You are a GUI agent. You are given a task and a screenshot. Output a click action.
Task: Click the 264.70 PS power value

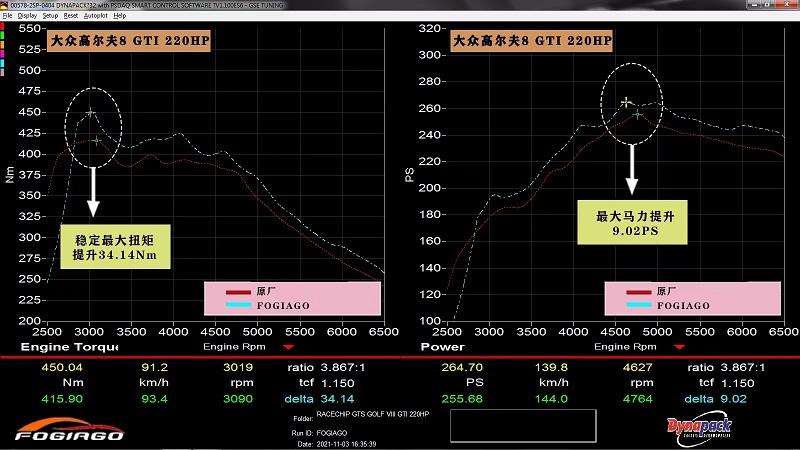[x=462, y=367]
